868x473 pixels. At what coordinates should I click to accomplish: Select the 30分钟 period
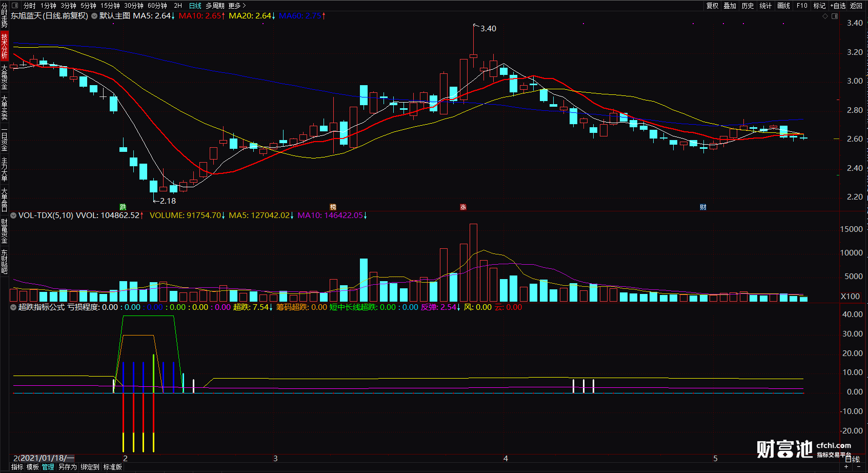coord(134,6)
